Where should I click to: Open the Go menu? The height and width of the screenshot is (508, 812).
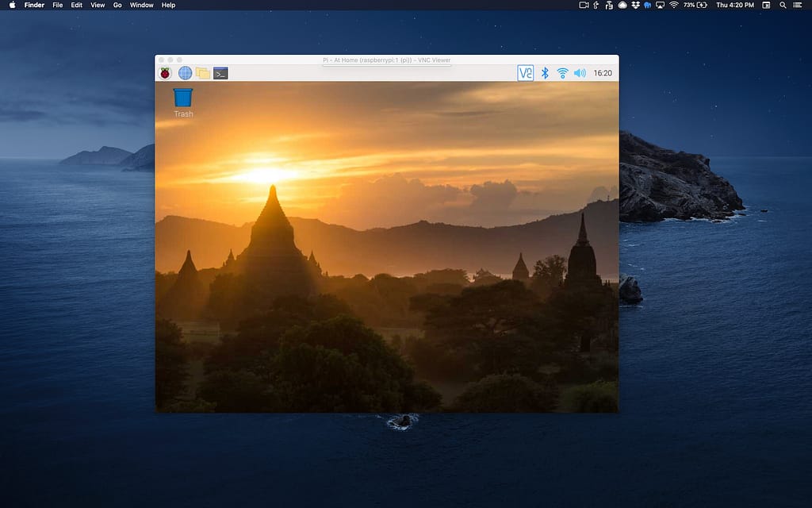click(x=117, y=5)
